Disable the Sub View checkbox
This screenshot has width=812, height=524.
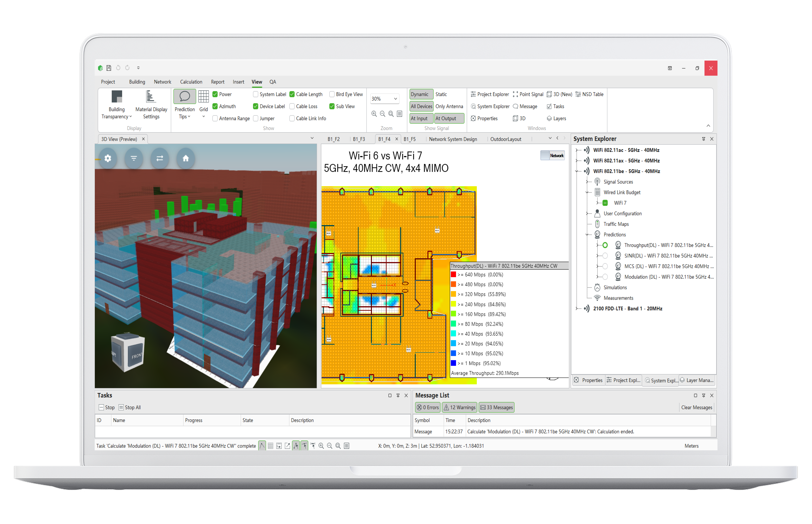(x=332, y=106)
